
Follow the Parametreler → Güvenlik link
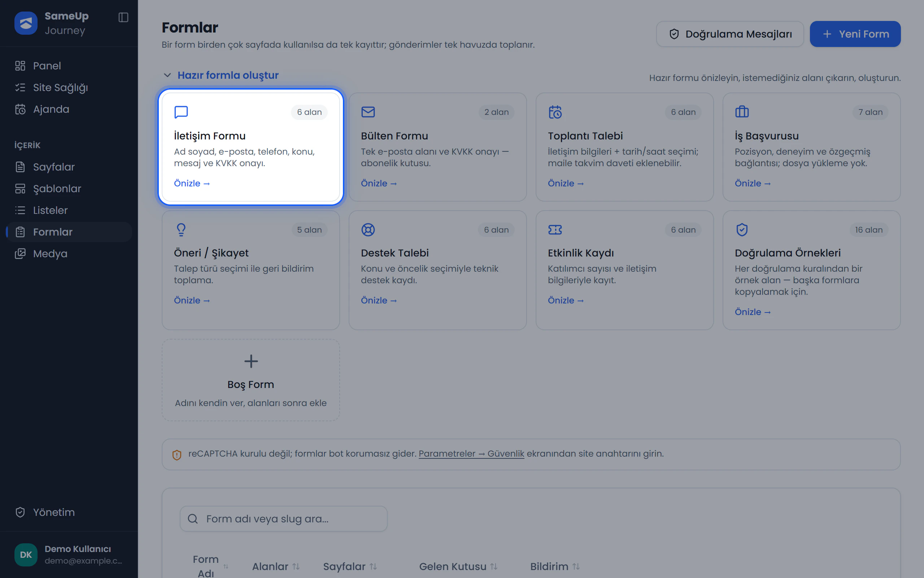471,454
